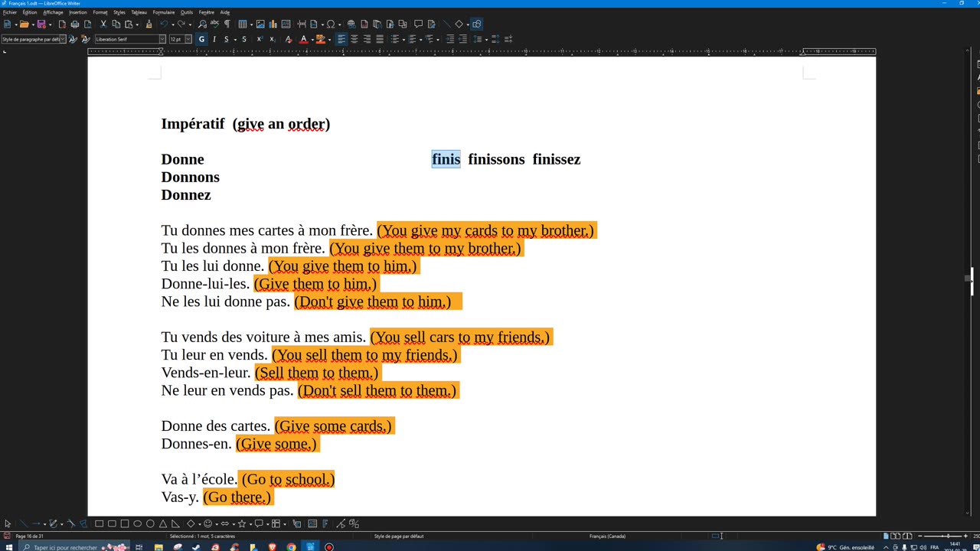Open the Aide menu
The height and width of the screenshot is (551, 980).
tap(225, 12)
